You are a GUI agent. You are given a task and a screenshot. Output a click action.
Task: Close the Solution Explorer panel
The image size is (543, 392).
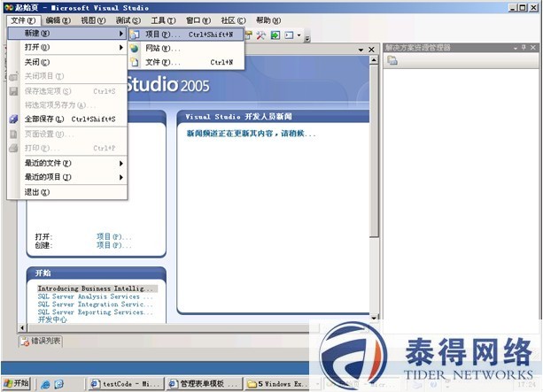[x=533, y=48]
